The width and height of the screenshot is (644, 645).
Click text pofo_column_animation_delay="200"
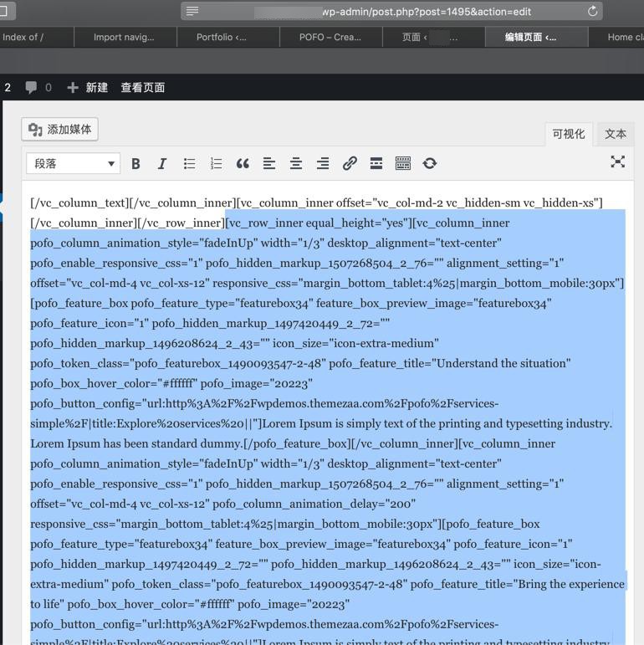314,504
